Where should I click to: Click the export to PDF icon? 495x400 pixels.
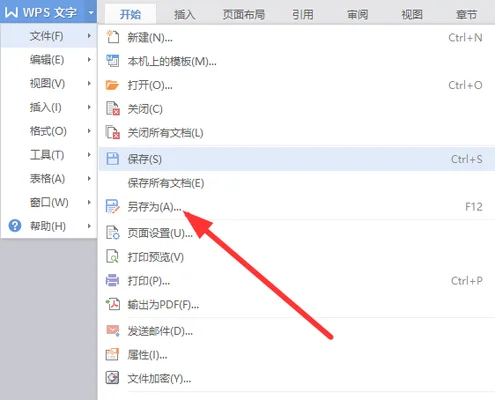pos(113,304)
